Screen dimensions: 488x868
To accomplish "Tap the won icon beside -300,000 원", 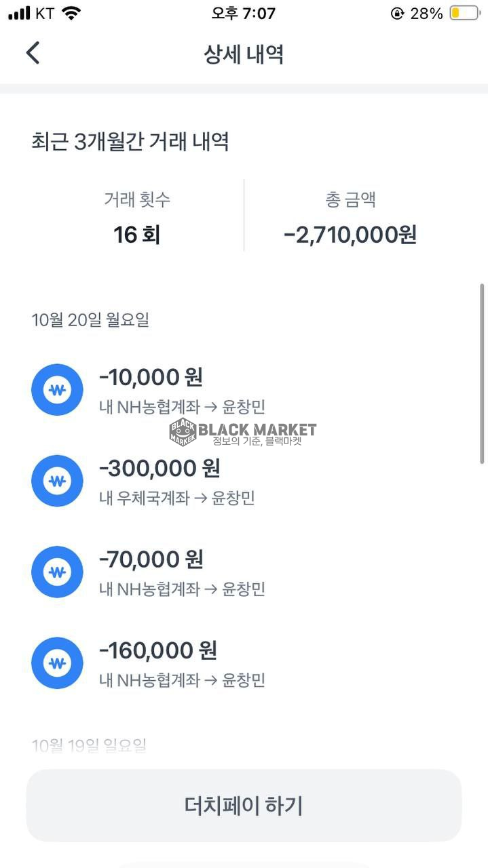I will coord(57,481).
